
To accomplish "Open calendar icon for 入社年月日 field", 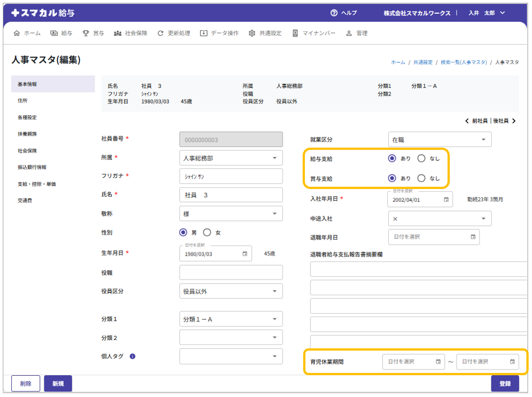I will 446,200.
